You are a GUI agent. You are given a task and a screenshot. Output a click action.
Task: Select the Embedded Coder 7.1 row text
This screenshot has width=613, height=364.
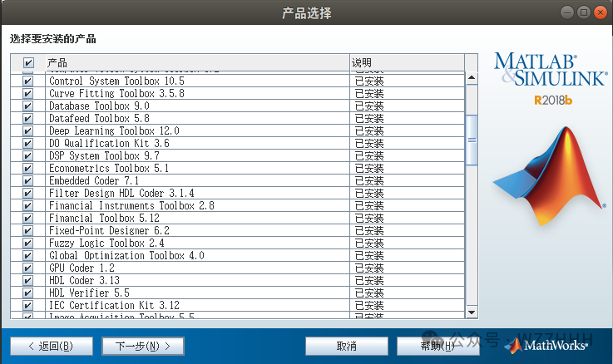tap(94, 181)
